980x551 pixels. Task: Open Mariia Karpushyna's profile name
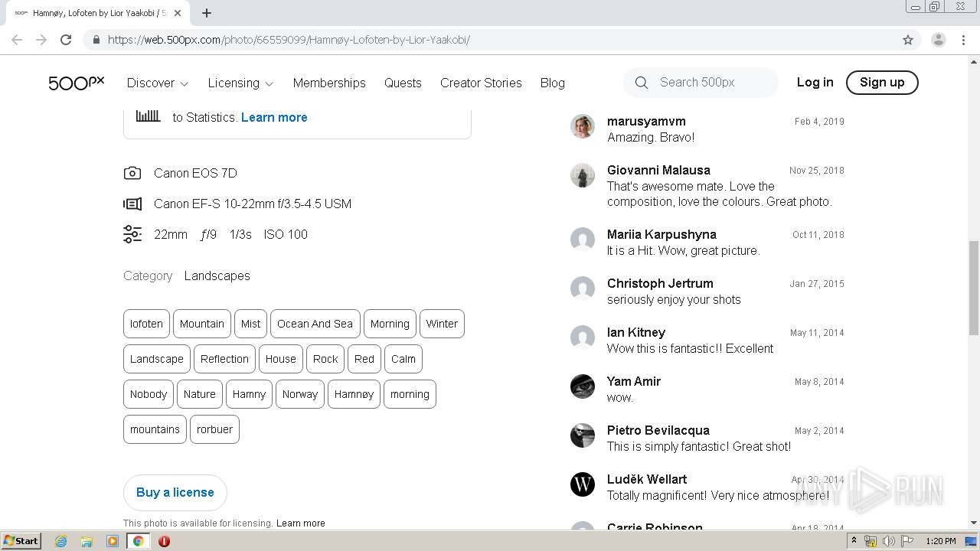[661, 234]
